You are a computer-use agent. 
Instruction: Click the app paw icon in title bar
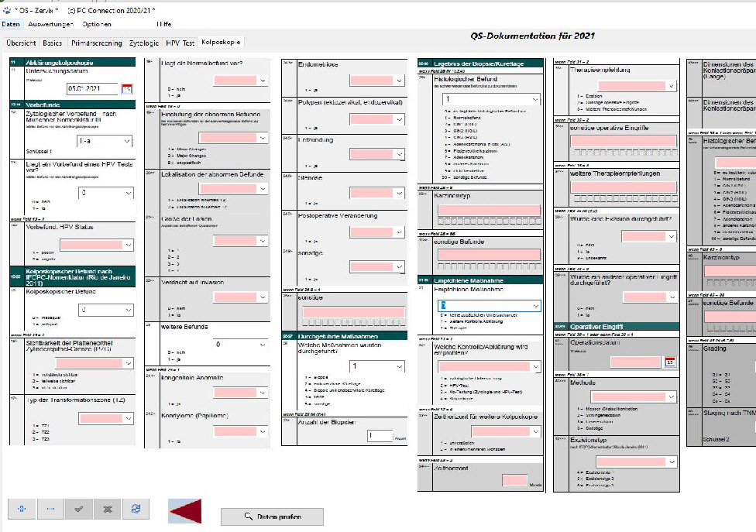pyautogui.click(x=7, y=9)
